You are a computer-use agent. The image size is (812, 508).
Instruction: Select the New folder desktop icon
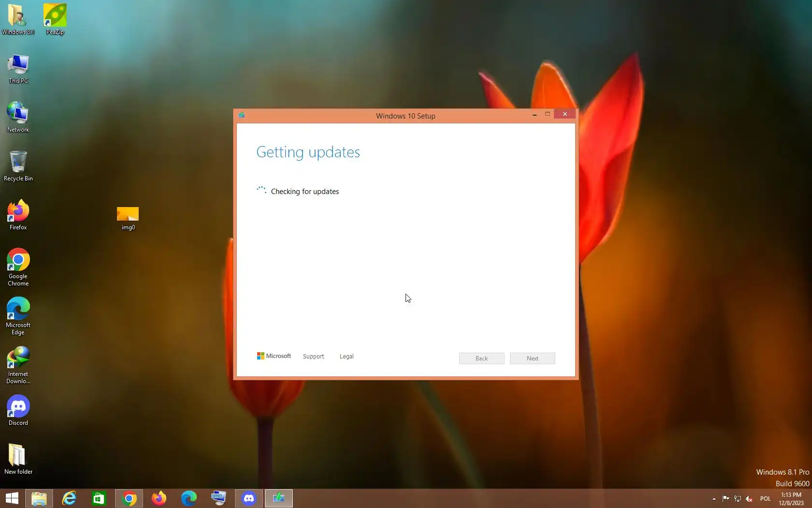[x=18, y=459]
